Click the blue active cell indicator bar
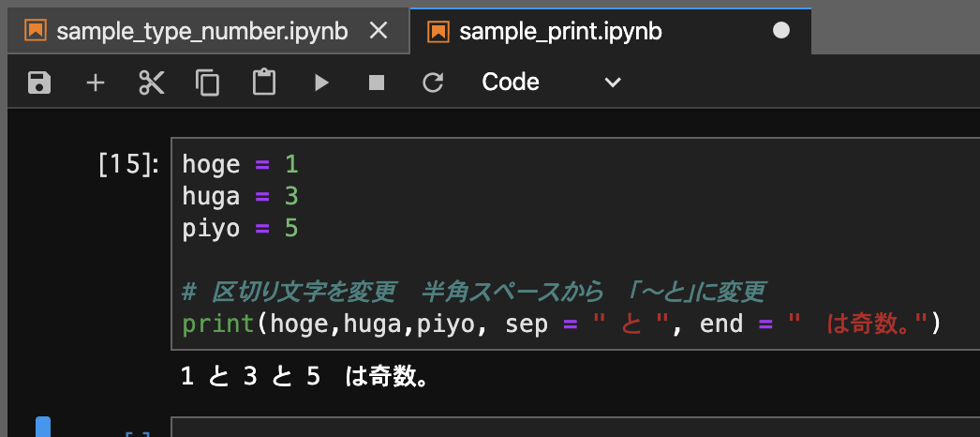The width and height of the screenshot is (980, 437). (42, 427)
